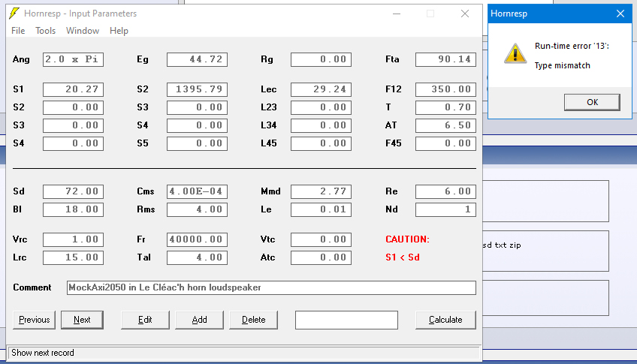Screen dimensions: 637x364
Task: Click the warning icon in the error dialog
Action: (515, 53)
